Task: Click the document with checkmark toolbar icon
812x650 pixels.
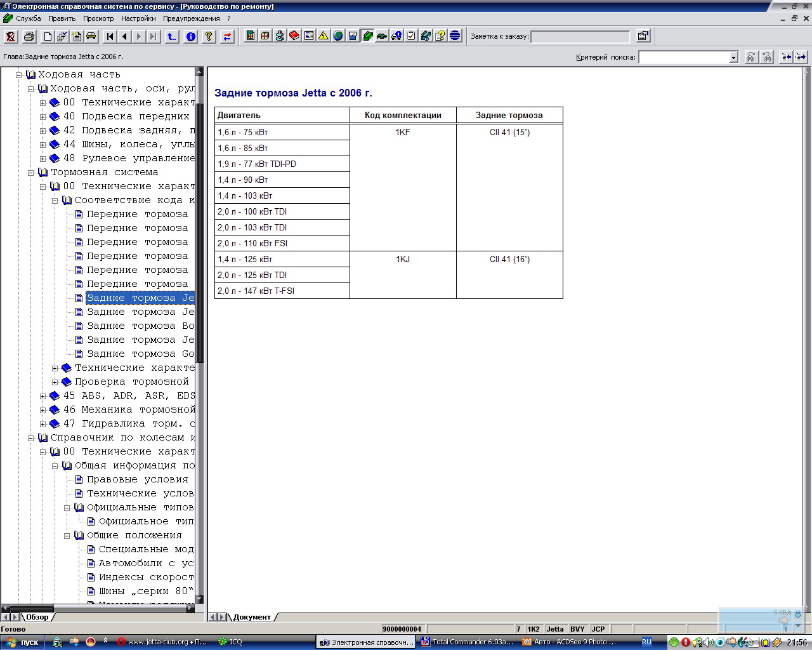Action: [62, 36]
